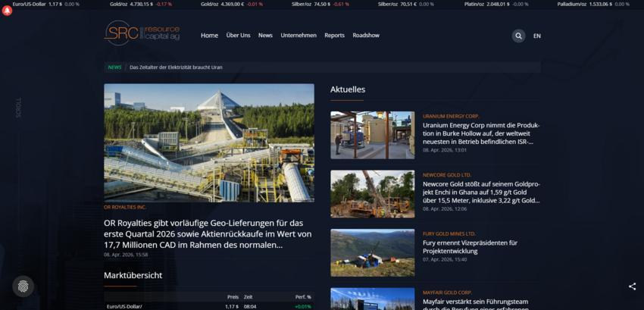This screenshot has height=310, width=644.
Task: Open the Über Uns menu item
Action: coord(238,36)
